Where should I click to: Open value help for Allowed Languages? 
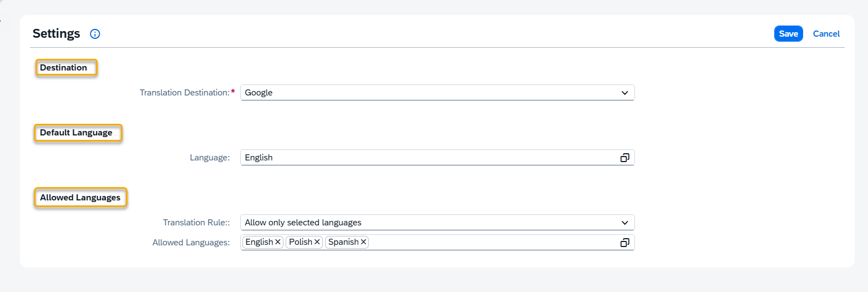pyautogui.click(x=625, y=243)
